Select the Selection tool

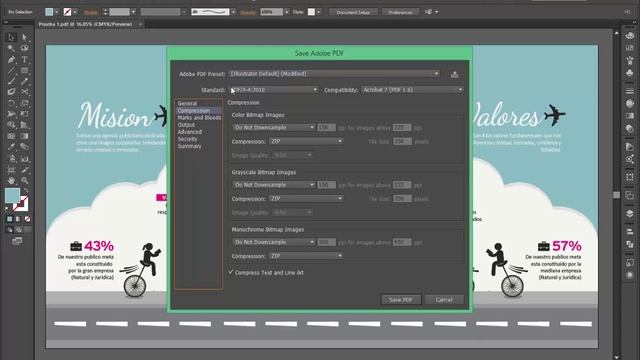pyautogui.click(x=11, y=38)
